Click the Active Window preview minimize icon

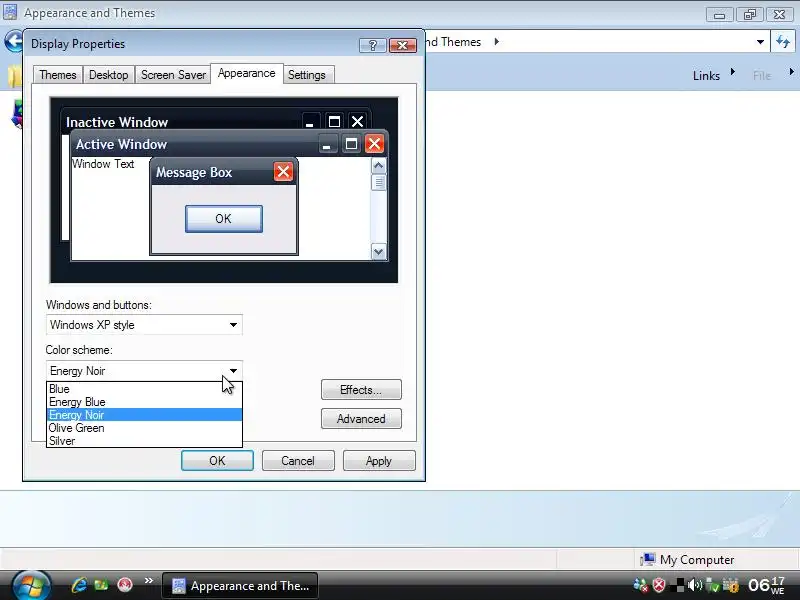[328, 144]
